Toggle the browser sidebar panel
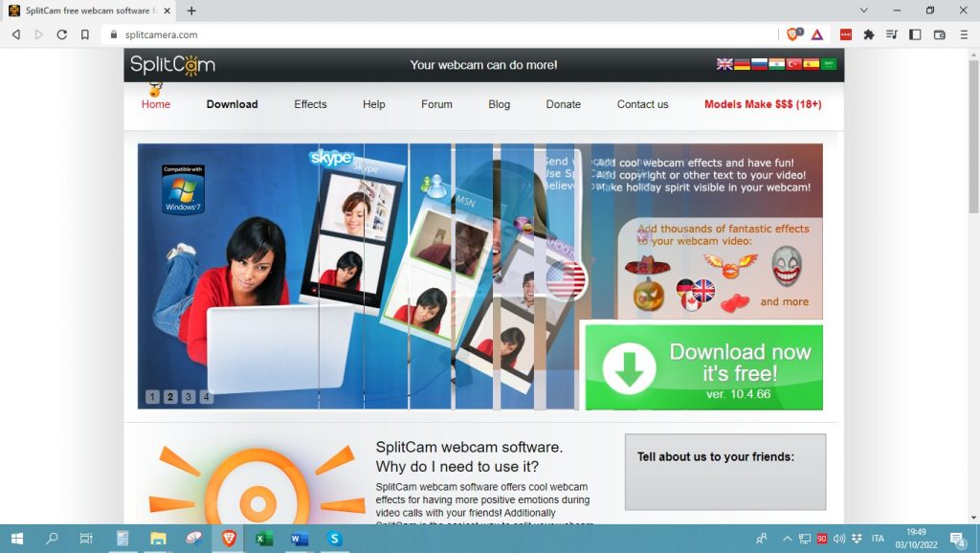Screen dimensions: 980x553 point(915,34)
